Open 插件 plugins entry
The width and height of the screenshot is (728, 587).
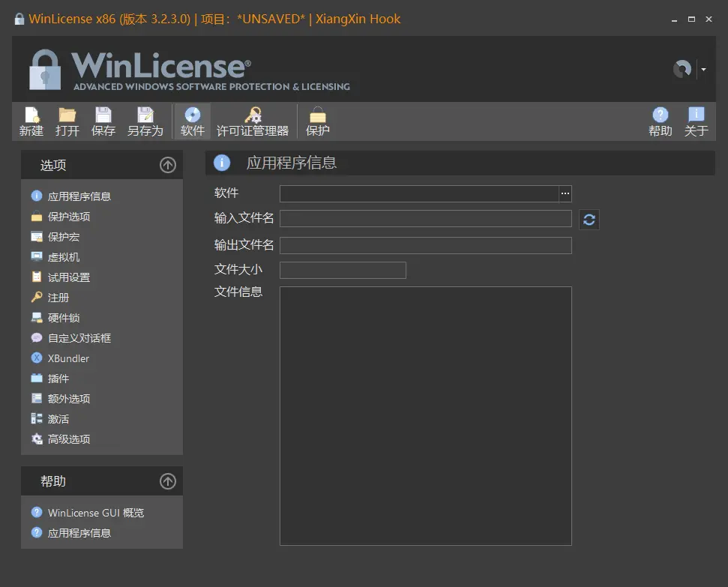[x=50, y=379]
